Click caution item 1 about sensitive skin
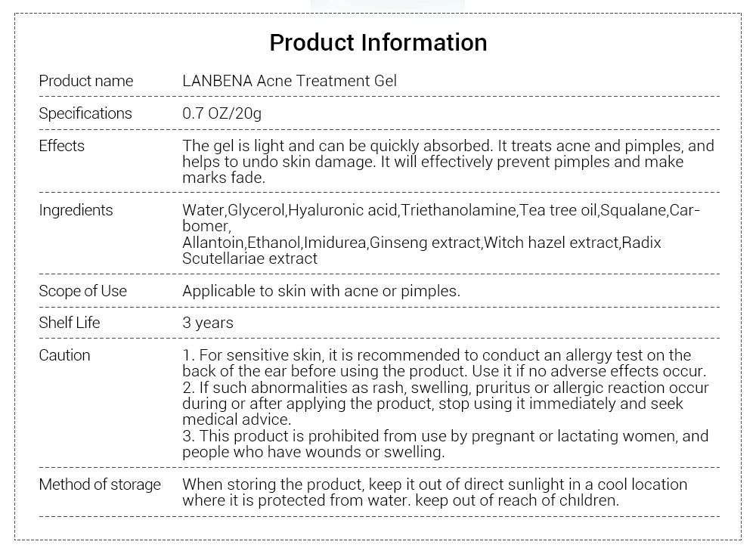 444,363
